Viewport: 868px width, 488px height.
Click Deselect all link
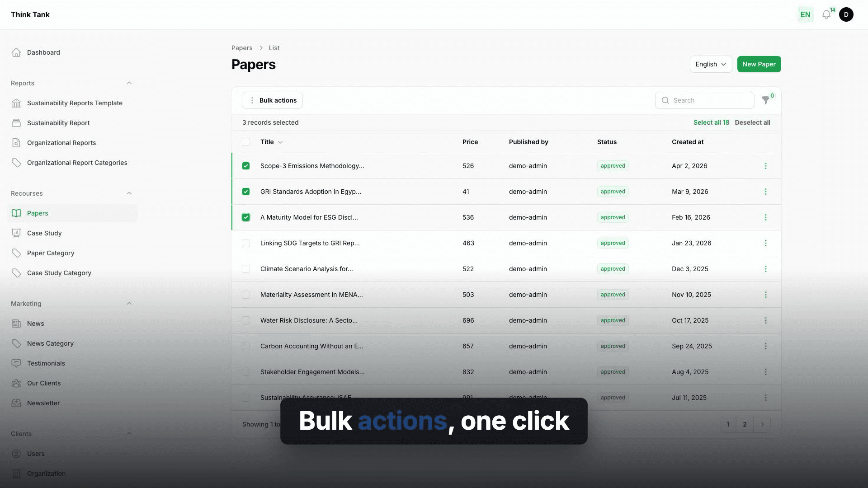752,122
